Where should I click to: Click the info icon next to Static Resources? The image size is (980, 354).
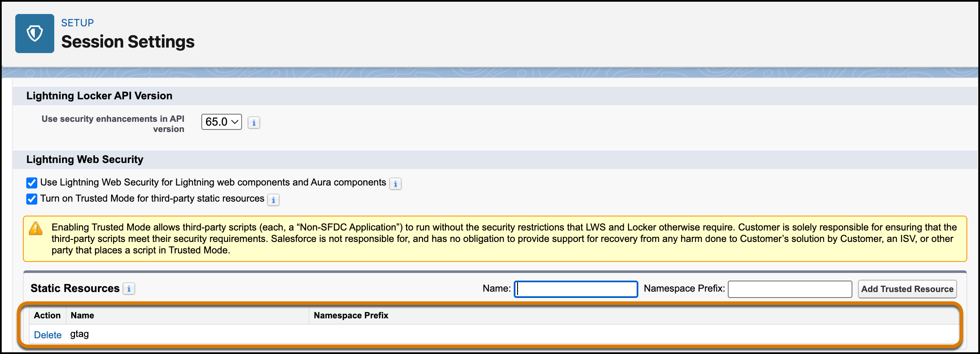130,289
